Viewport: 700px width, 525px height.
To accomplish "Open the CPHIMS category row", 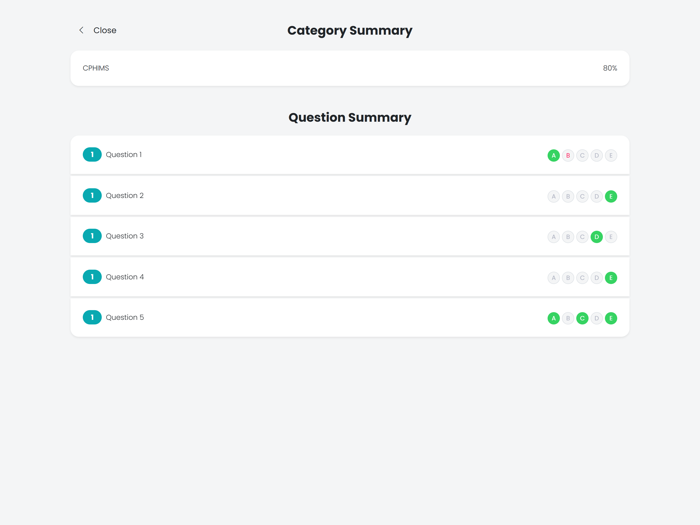I will [x=350, y=68].
